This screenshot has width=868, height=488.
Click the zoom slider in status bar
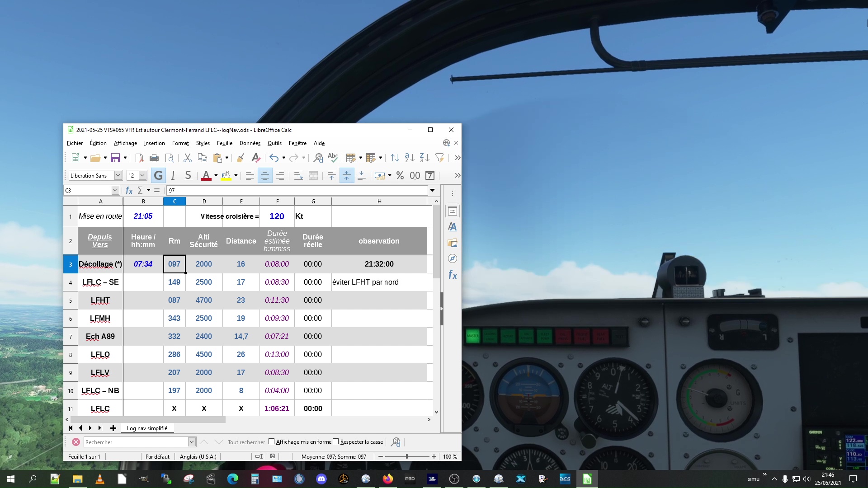(x=407, y=456)
